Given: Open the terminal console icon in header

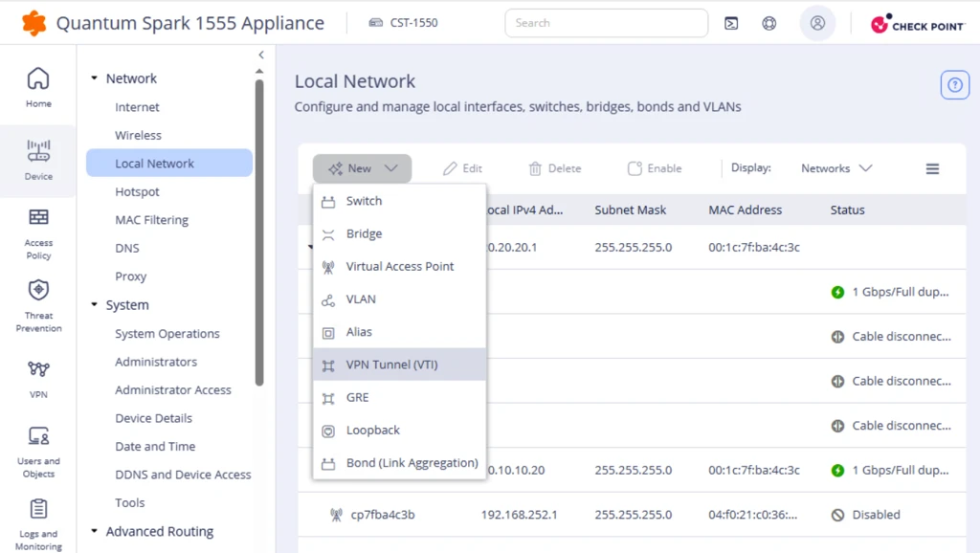Looking at the screenshot, I should pos(730,23).
